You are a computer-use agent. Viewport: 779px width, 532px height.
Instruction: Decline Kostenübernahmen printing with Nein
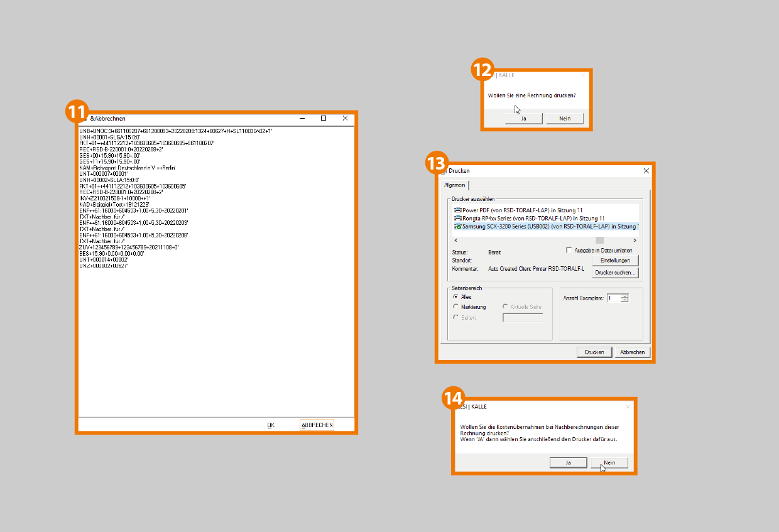pos(609,462)
